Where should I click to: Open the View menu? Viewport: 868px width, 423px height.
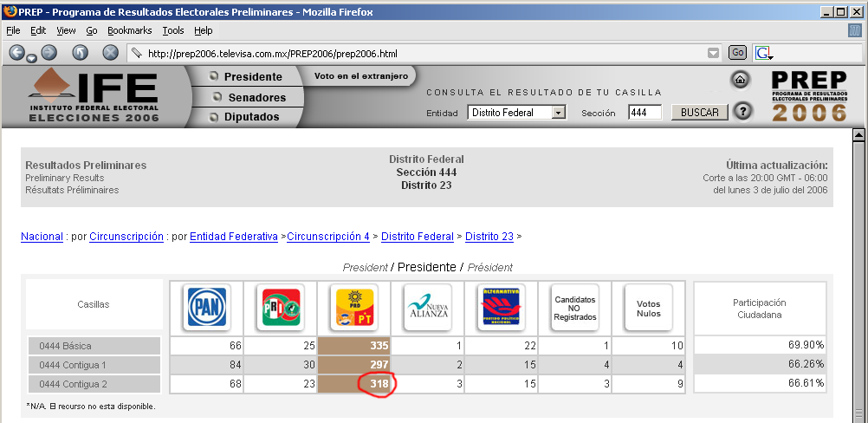pos(66,30)
